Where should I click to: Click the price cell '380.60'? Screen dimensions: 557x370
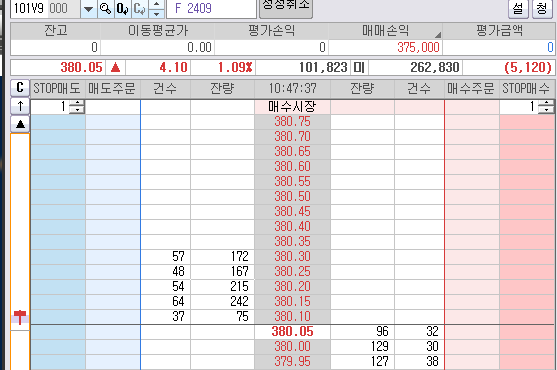pos(292,167)
